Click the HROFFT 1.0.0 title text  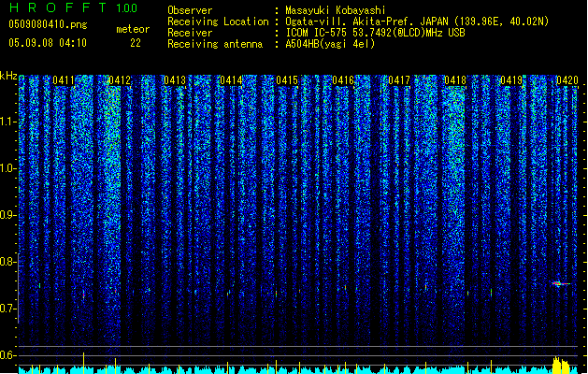73,7
